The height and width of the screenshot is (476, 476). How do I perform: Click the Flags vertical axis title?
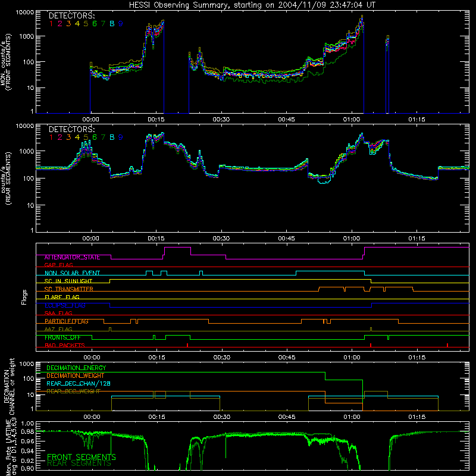pos(24,297)
